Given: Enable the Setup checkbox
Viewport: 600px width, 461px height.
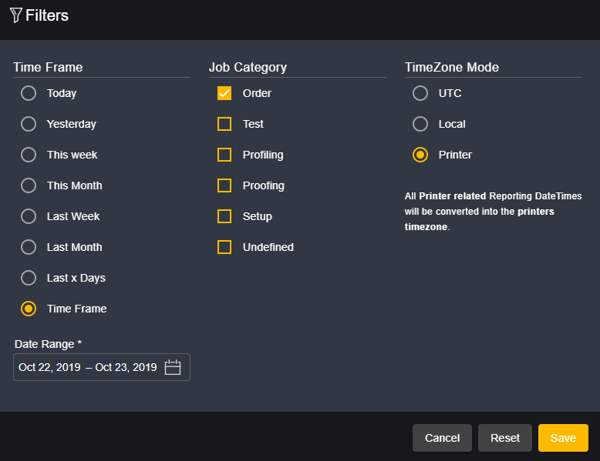Looking at the screenshot, I should point(225,216).
